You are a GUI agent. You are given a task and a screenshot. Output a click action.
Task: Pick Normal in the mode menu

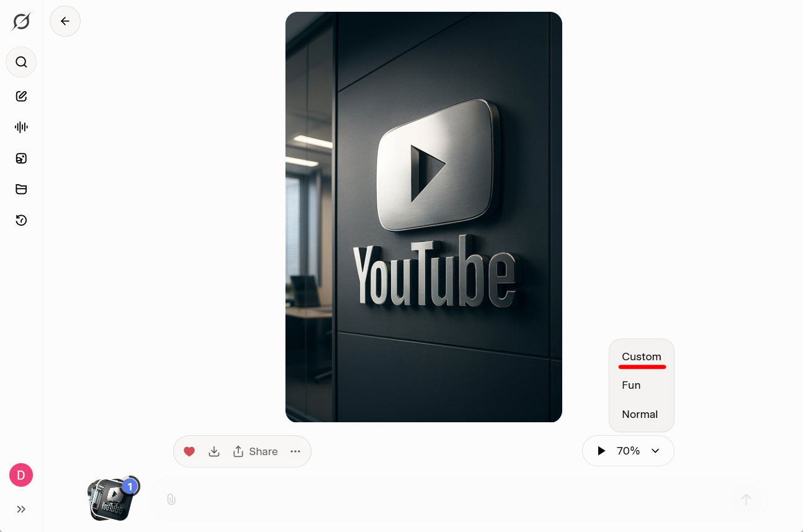click(640, 414)
